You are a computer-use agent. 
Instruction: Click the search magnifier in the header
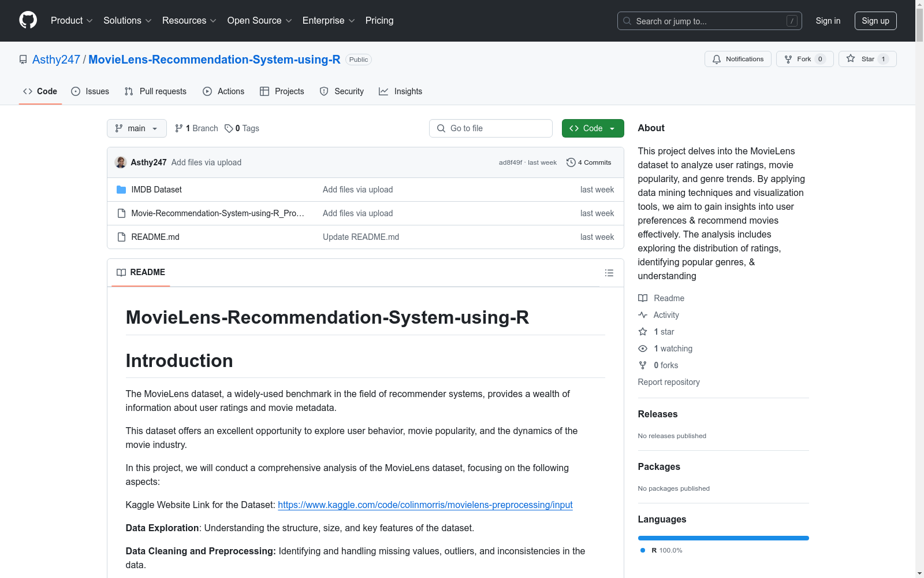coord(627,21)
